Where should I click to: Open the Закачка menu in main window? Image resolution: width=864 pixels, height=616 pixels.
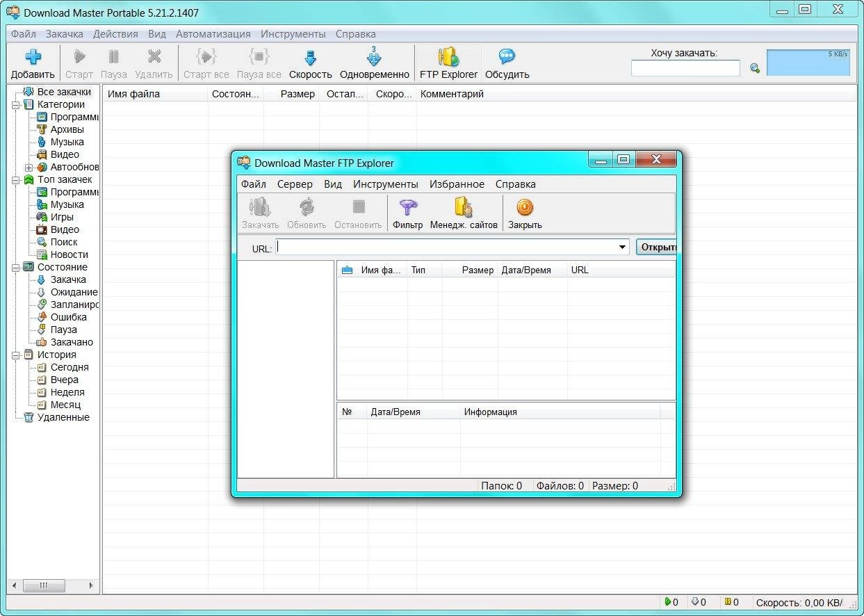coord(64,33)
